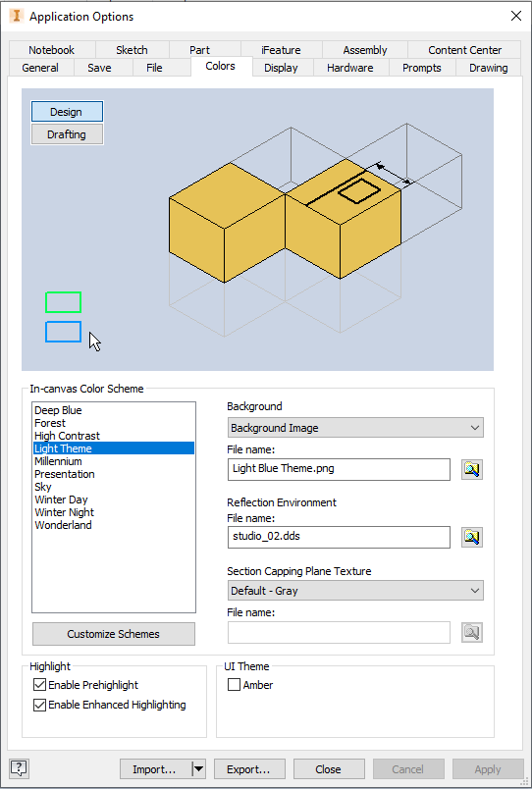
Task: Expand the Section Capping Plane Texture dropdown
Action: (x=355, y=591)
